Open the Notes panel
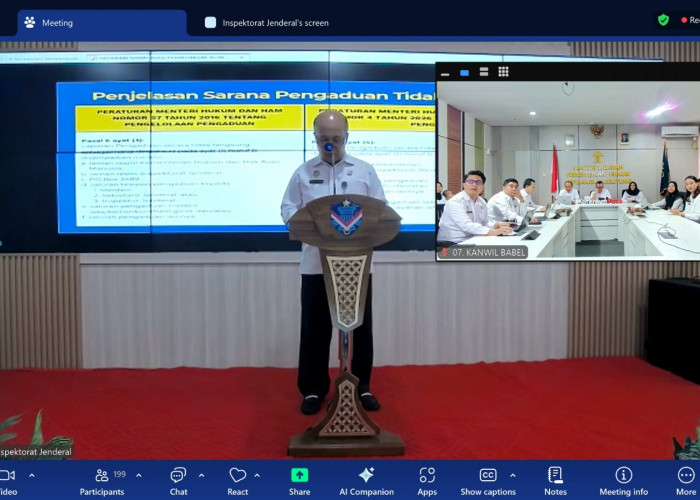This screenshot has width=700, height=500. 555,481
